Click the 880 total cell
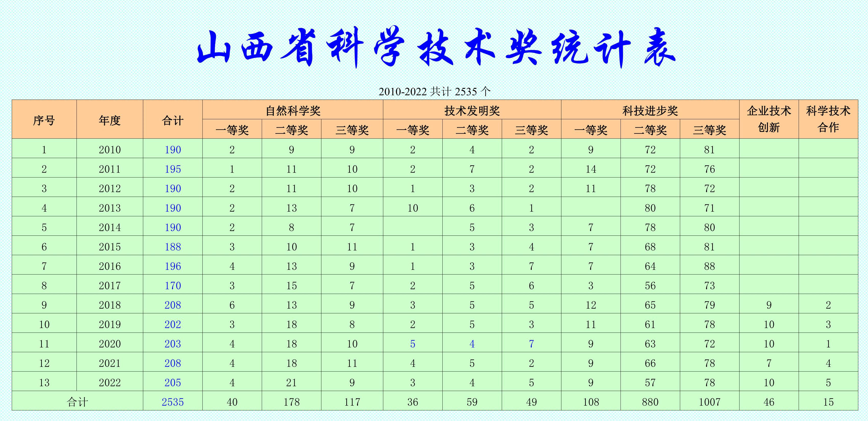 pos(650,402)
